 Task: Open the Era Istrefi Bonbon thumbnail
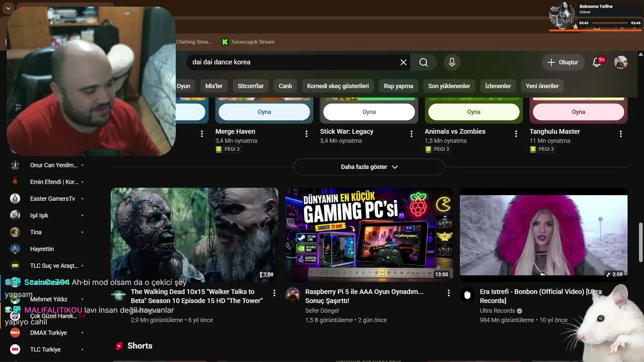tap(543, 235)
